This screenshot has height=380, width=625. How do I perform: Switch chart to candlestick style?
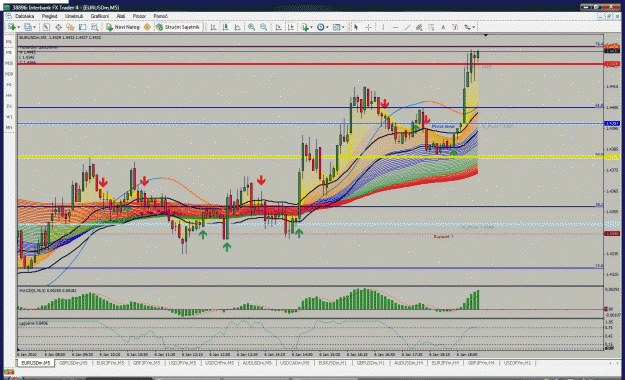coord(225,27)
